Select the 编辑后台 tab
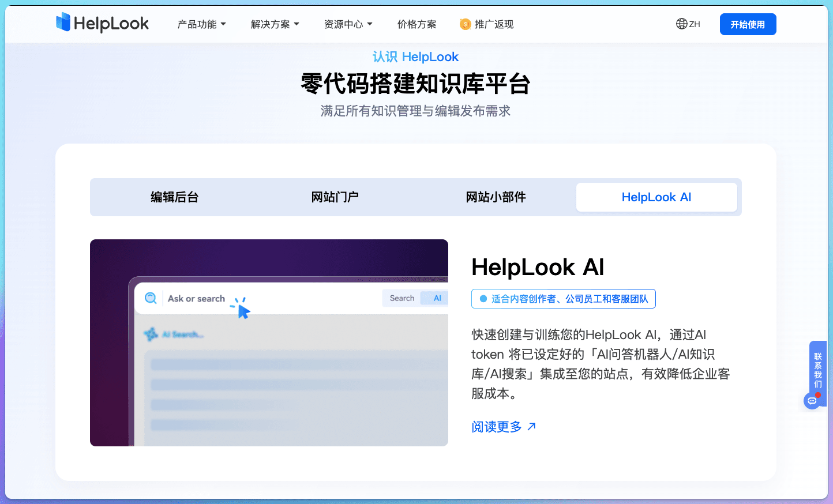This screenshot has height=504, width=833. 175,197
